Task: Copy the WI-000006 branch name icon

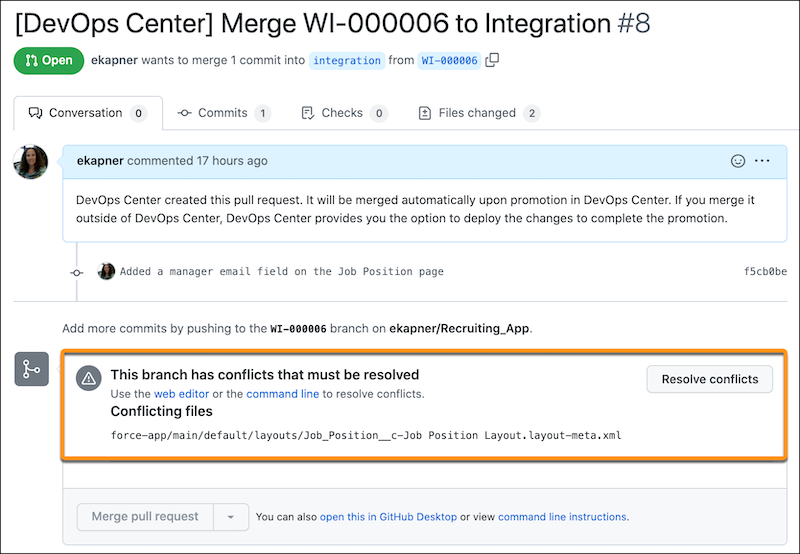Action: click(x=492, y=60)
